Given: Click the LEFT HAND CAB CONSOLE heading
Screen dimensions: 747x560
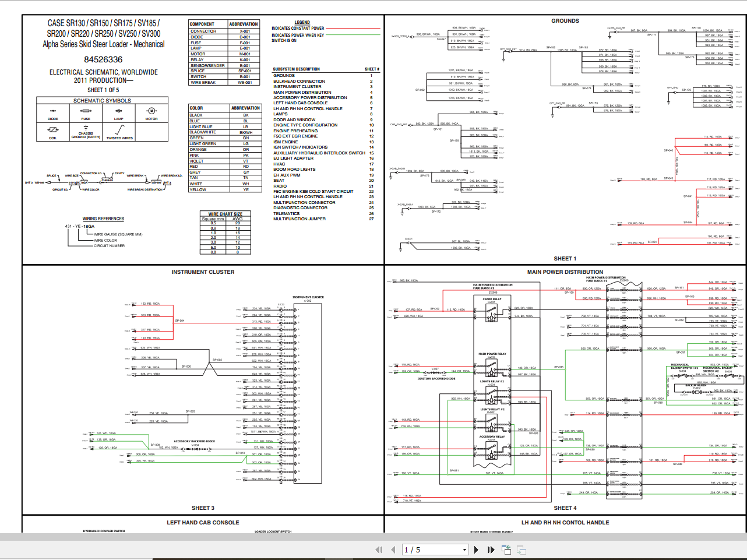Looking at the screenshot, I should coord(203,523).
